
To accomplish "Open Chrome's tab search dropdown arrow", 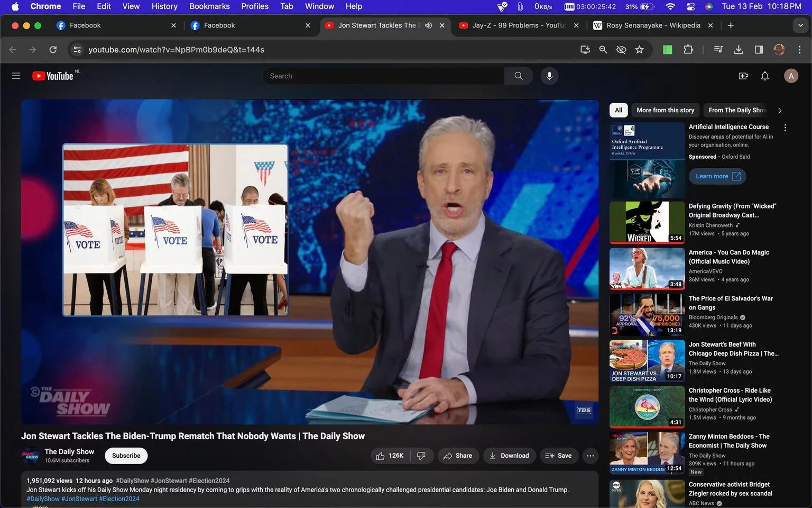I will (x=800, y=25).
